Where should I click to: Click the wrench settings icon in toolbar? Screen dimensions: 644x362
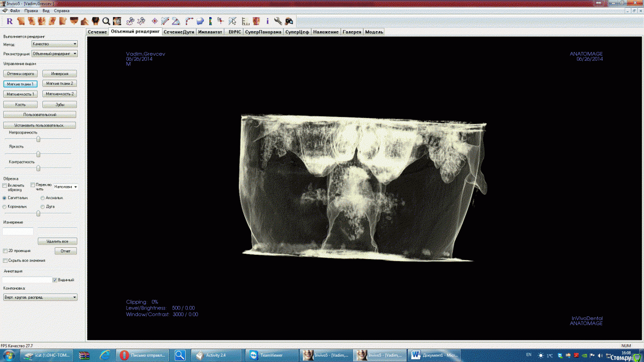278,21
